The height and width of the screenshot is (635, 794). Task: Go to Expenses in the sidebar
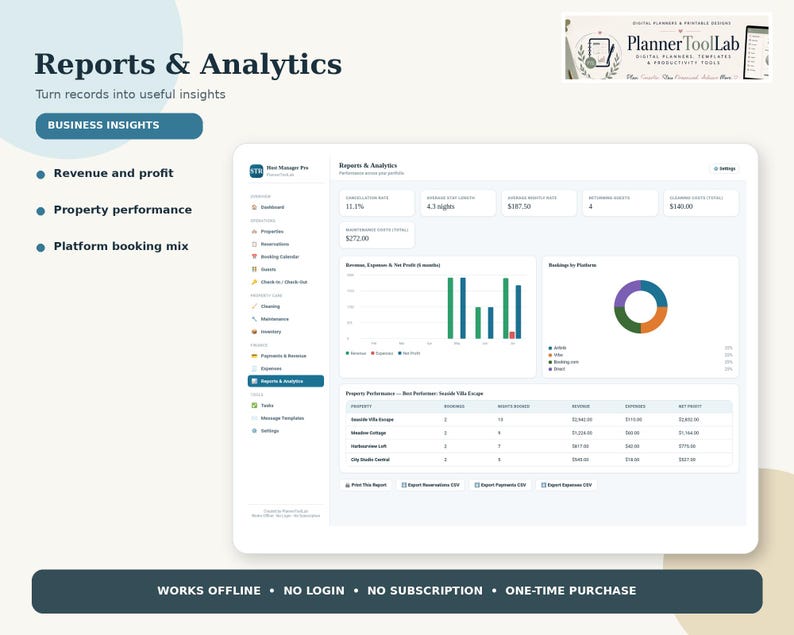pos(286,369)
